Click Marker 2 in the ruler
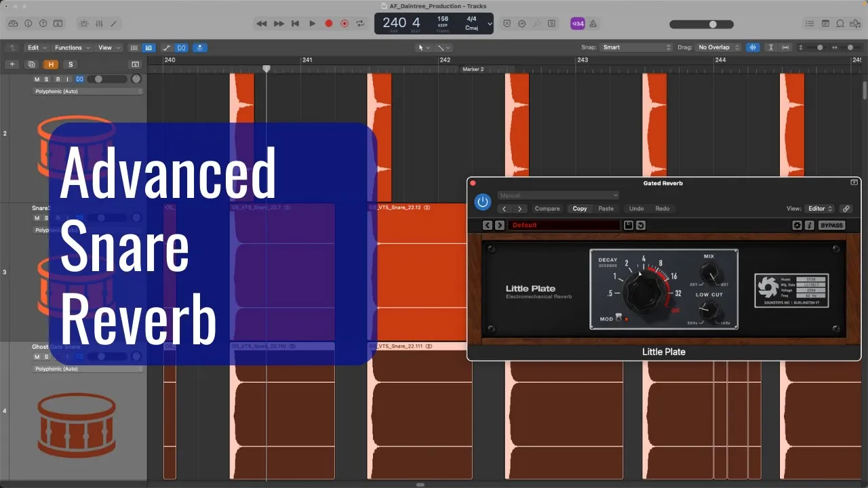The height and width of the screenshot is (488, 868). [473, 69]
